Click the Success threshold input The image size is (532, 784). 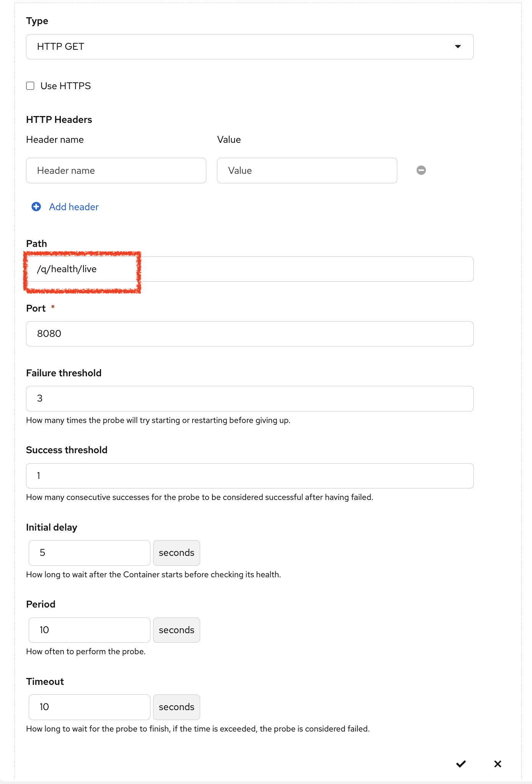coord(250,476)
